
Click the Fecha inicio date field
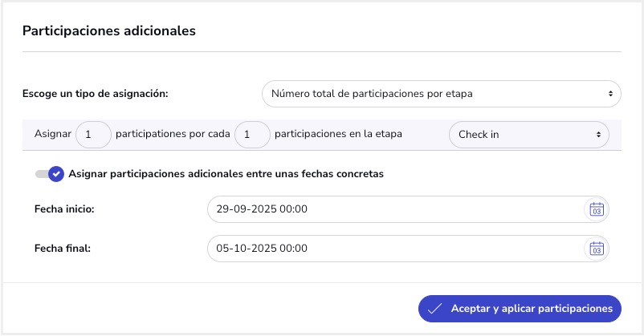(393, 209)
